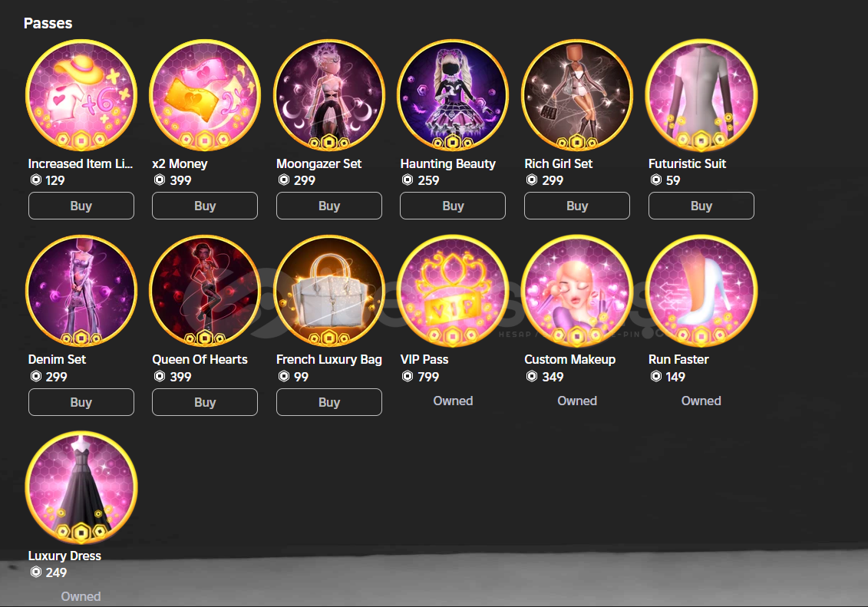Select the Futuristic Suit pass icon
This screenshot has width=868, height=607.
(701, 95)
